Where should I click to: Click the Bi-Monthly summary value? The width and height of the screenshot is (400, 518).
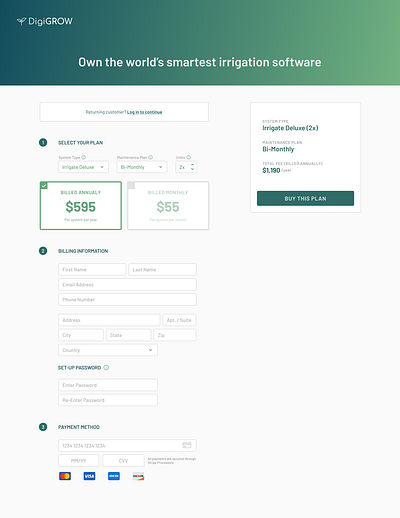[x=278, y=149]
